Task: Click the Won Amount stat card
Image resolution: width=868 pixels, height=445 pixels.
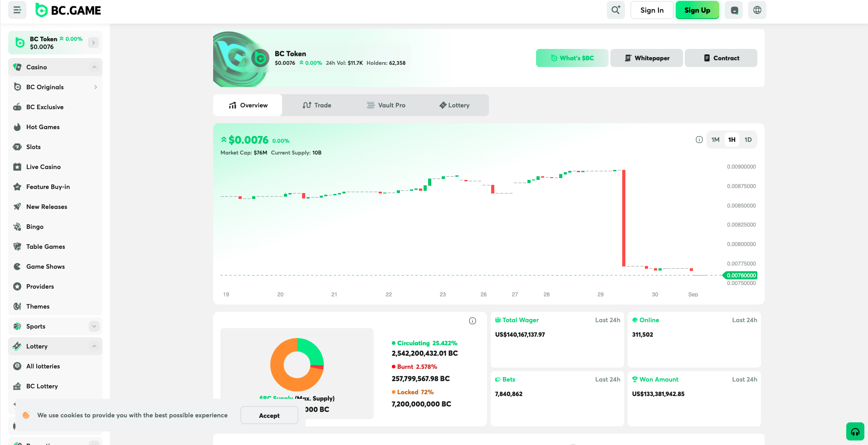Action: pos(694,399)
